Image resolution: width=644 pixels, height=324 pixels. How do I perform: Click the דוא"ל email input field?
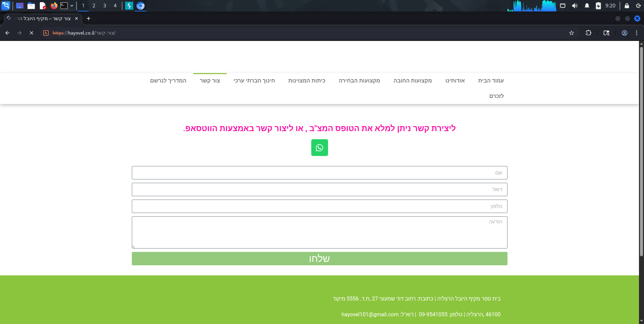(x=320, y=190)
